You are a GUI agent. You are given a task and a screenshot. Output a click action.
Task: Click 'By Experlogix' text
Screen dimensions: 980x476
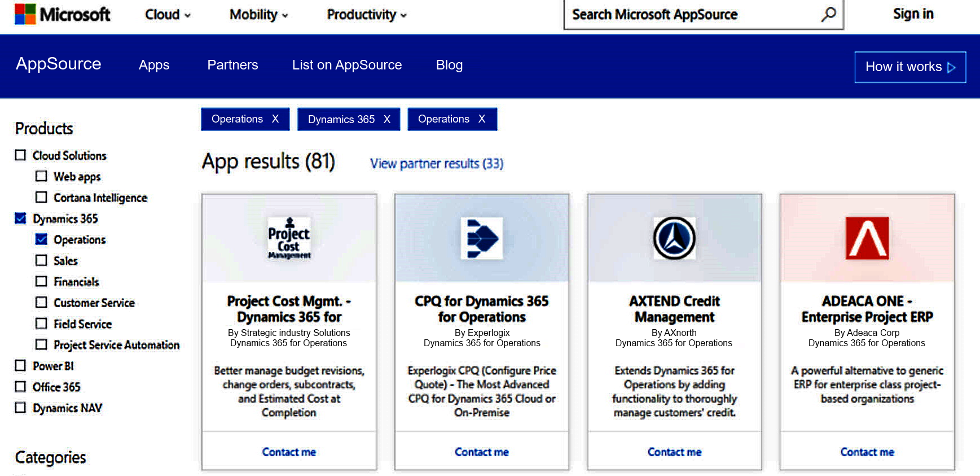tap(482, 333)
